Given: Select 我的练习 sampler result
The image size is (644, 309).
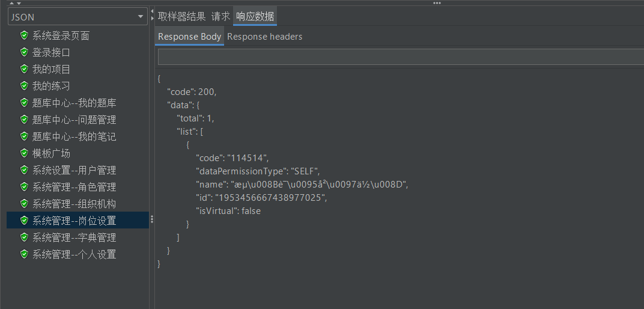Looking at the screenshot, I should [x=51, y=87].
